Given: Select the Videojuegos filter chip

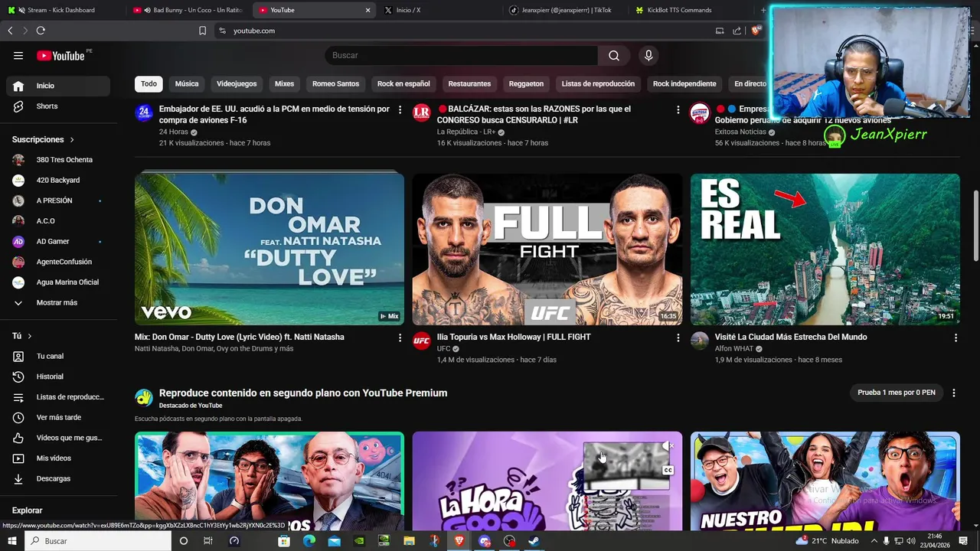Looking at the screenshot, I should 237,83.
